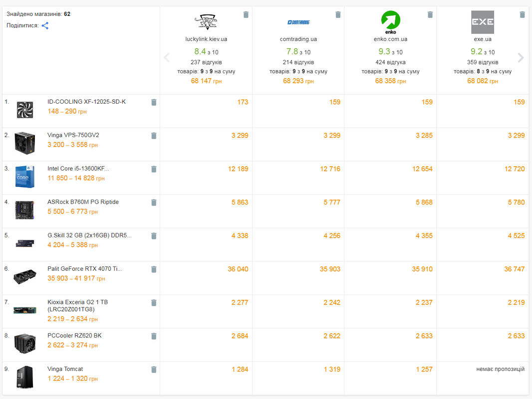Open G.Skill RAM thumbnail
Viewport: 532px width, 399px height.
25,243
